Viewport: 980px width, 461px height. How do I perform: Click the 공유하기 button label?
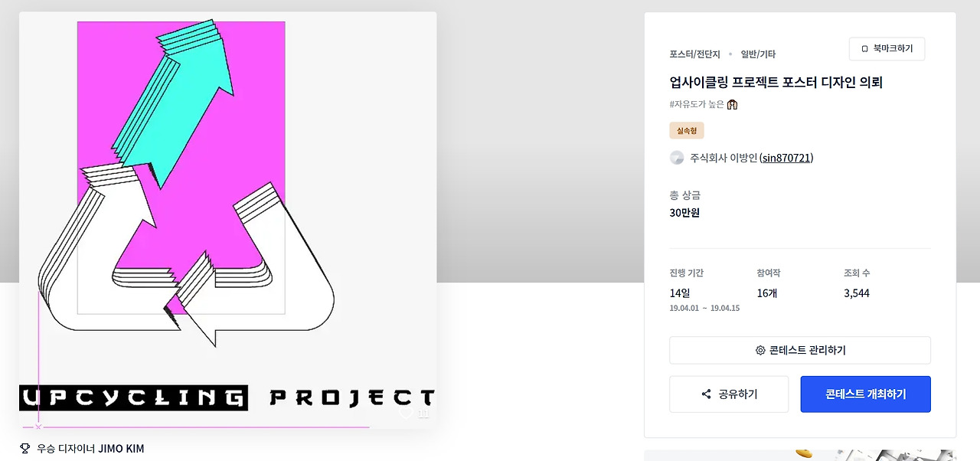(x=738, y=394)
